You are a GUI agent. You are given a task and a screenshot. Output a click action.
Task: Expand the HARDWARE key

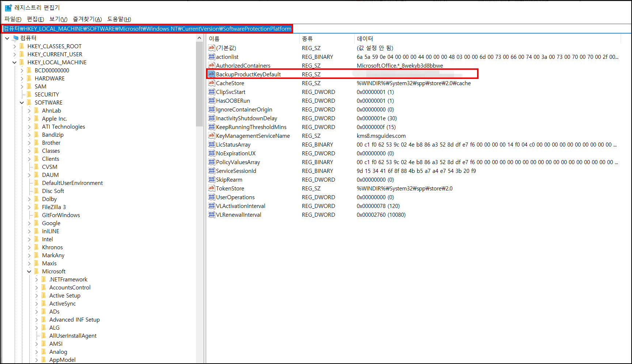pos(22,78)
